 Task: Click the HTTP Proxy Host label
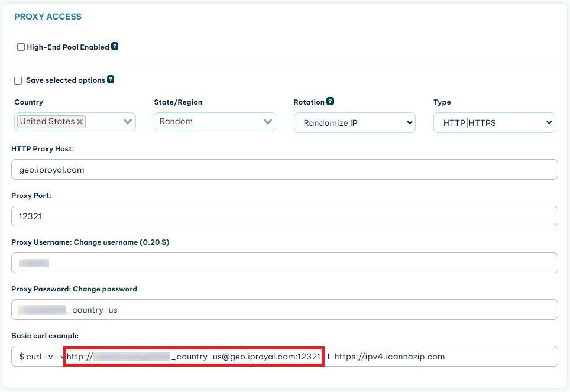pyautogui.click(x=43, y=149)
